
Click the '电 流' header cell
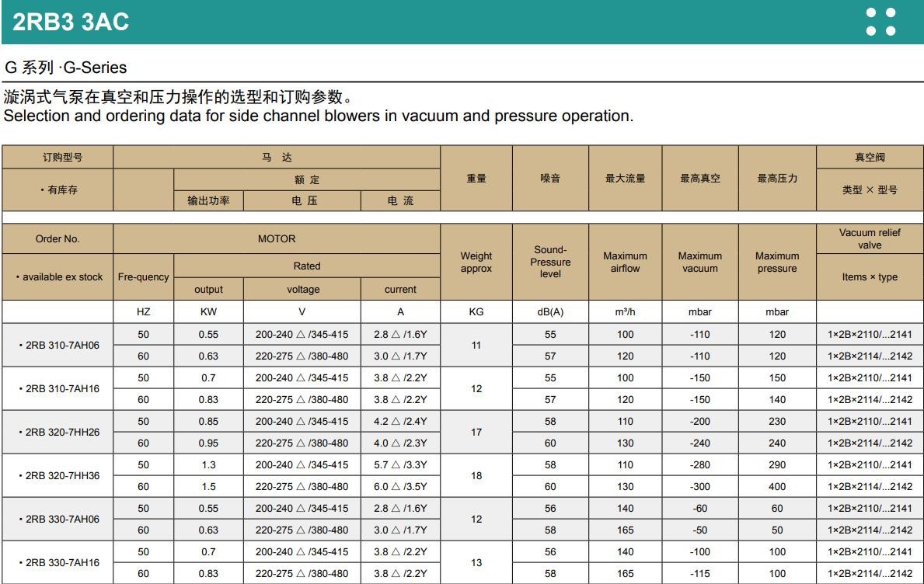pyautogui.click(x=400, y=200)
